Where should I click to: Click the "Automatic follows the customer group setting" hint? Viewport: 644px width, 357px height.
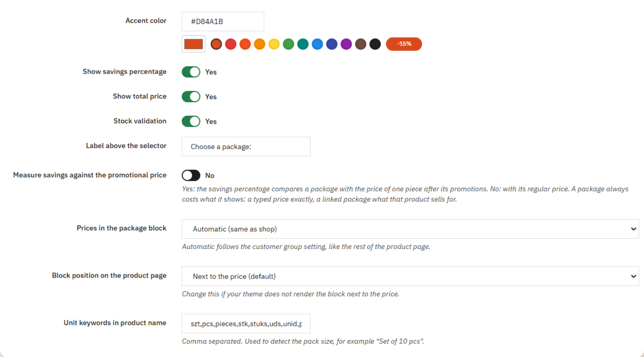point(306,246)
